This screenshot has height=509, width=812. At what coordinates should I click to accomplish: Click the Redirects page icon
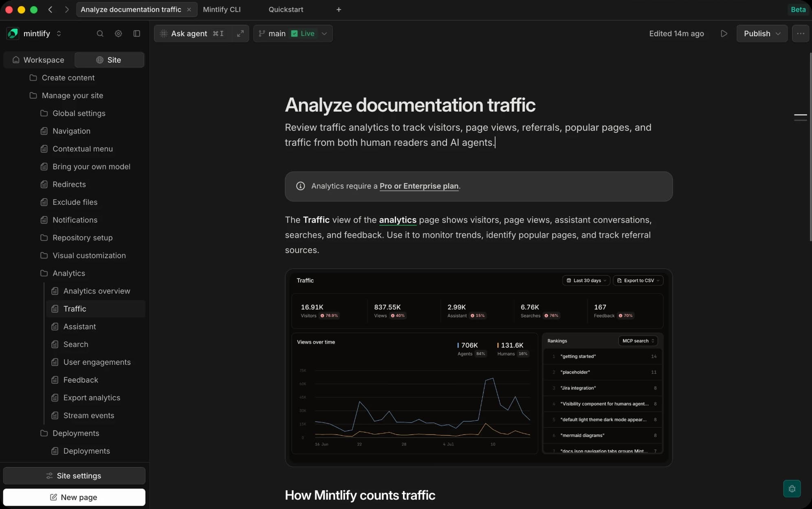coord(44,184)
